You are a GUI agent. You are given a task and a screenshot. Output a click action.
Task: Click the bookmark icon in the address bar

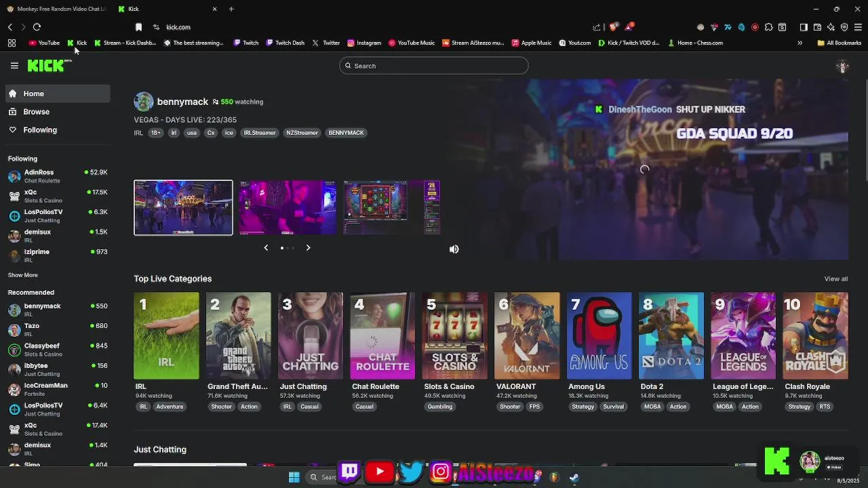click(138, 27)
